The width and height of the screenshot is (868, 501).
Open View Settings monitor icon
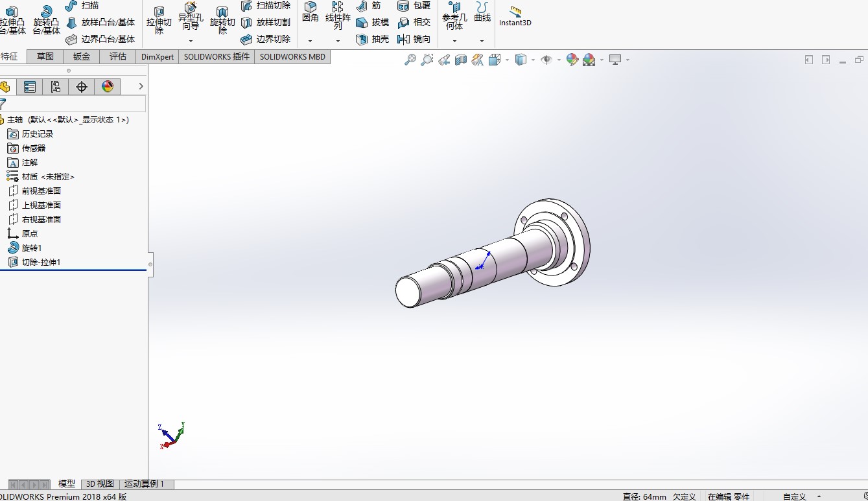pos(615,60)
